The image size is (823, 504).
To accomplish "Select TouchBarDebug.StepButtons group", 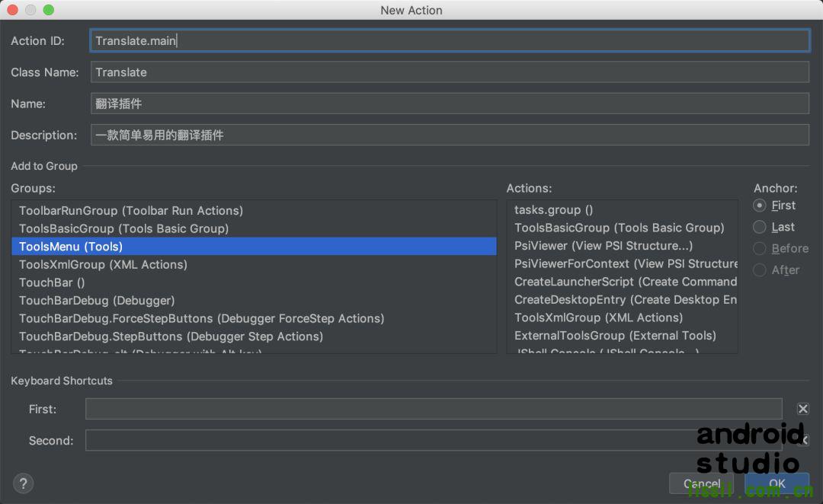I will point(254,336).
